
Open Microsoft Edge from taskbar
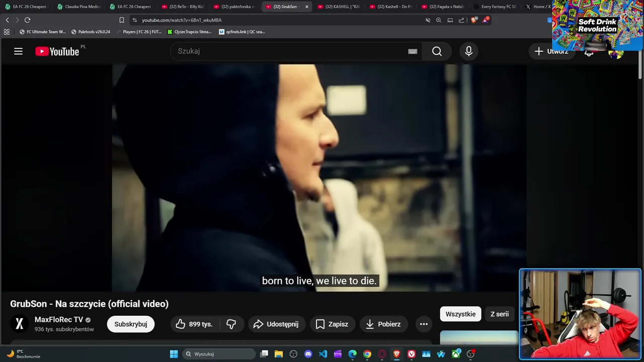(x=353, y=354)
